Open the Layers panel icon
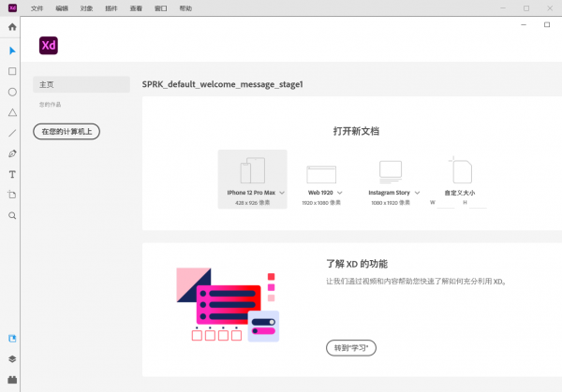Screen dimensions: 562x392 coord(12,358)
